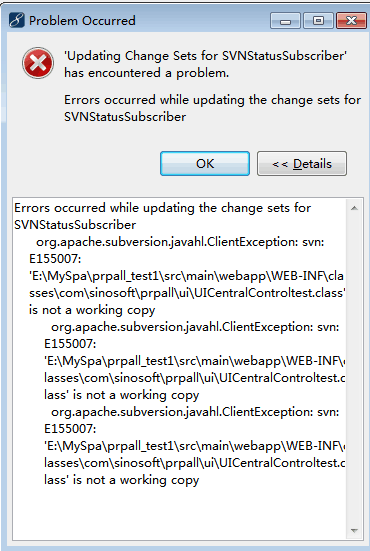Screen dimensions: 370x551
Task: Close the Problem Occurred dialog
Action: (351, 21)
